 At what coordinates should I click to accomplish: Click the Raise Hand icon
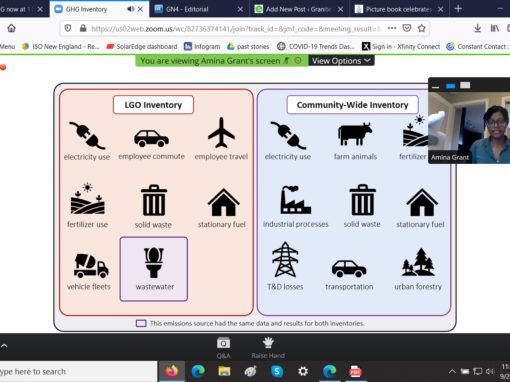coord(268,348)
